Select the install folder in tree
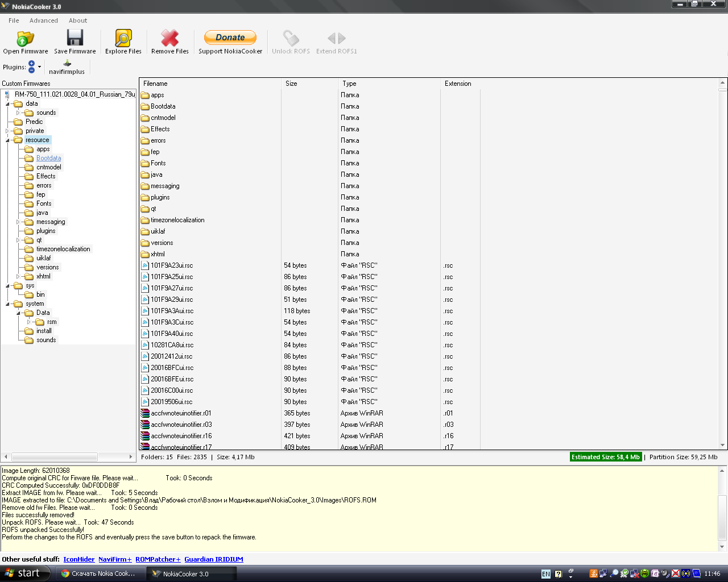The height and width of the screenshot is (582, 728). pyautogui.click(x=44, y=331)
